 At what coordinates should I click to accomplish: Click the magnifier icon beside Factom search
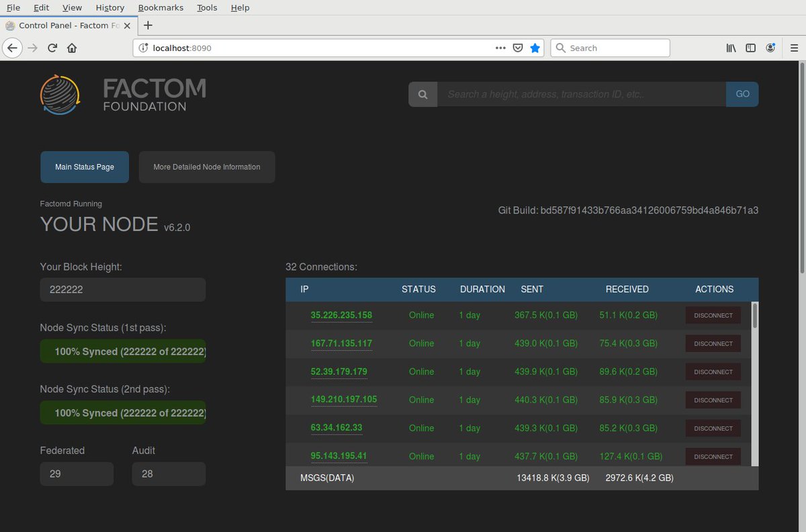[x=423, y=94]
